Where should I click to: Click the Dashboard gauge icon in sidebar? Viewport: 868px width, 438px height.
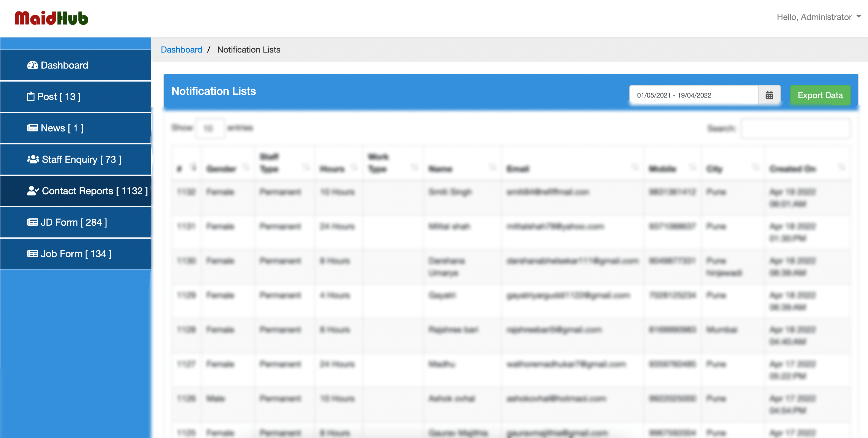coord(32,65)
